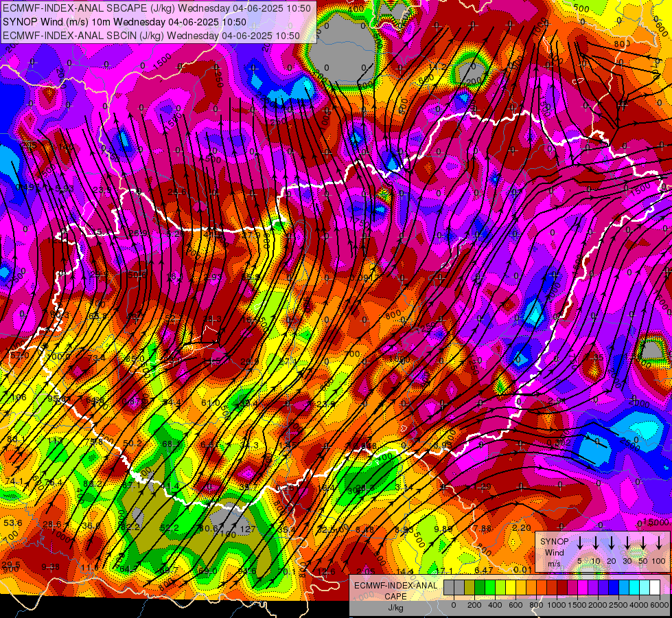This screenshot has height=618, width=672.
Task: Click station value 35.4 on the map
Action: pos(286,529)
